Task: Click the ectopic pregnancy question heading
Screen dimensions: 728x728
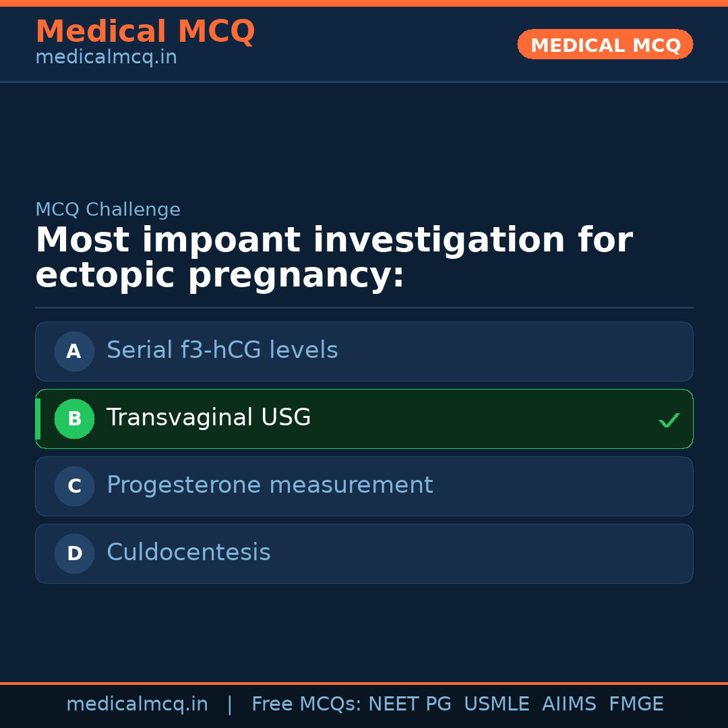Action: 334,258
